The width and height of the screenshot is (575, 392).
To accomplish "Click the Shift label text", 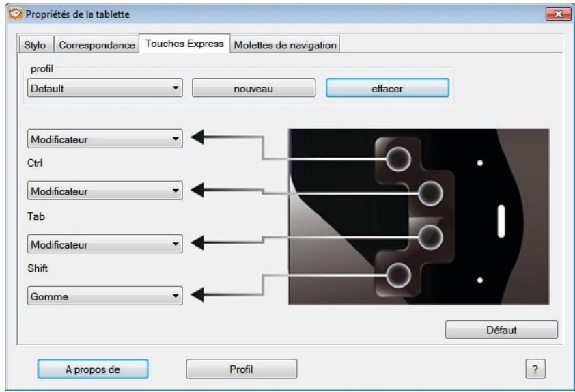I will tap(38, 268).
